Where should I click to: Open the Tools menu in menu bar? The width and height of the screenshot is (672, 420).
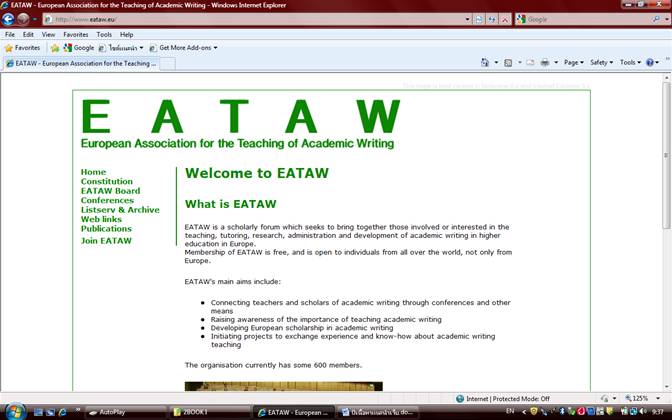click(104, 35)
